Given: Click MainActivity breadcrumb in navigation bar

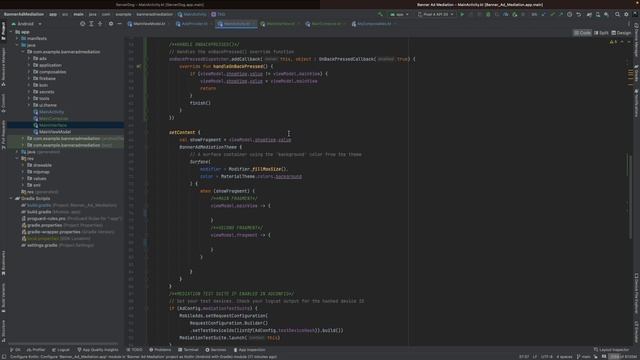Looking at the screenshot, I should click(192, 14).
